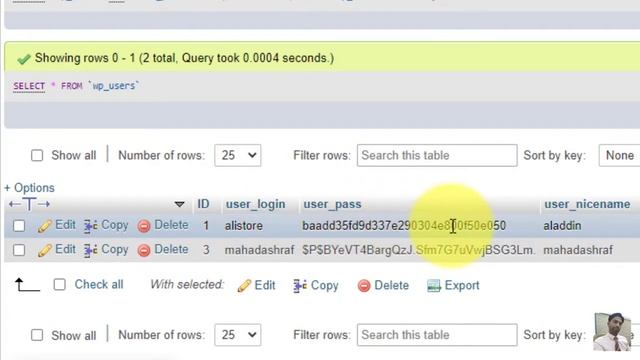Sort by user_pass column header
Screen dimensions: 640x360
pyautogui.click(x=332, y=204)
